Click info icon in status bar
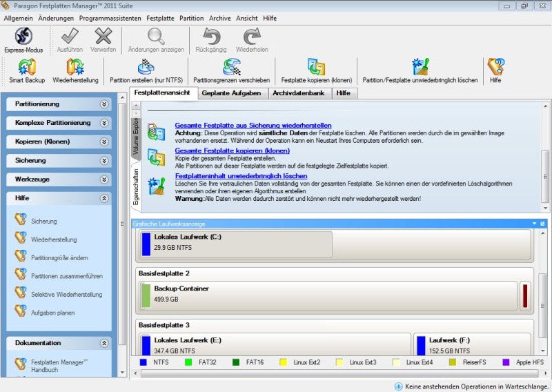Screen dimensions: 552x392 tap(398, 386)
